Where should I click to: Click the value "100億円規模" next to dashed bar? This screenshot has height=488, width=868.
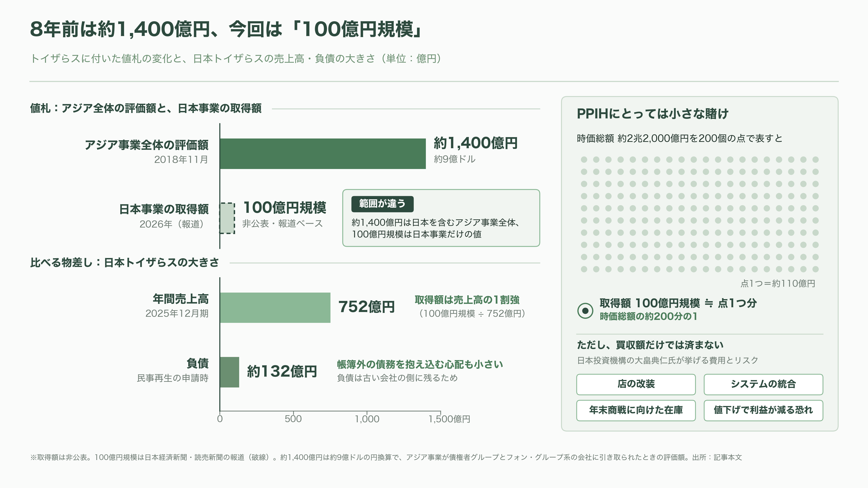click(x=285, y=207)
